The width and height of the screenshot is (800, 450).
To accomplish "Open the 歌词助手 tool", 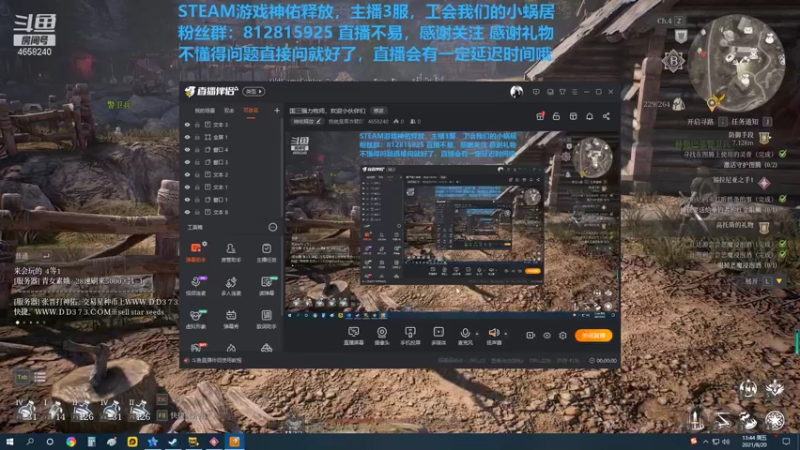I will click(266, 319).
